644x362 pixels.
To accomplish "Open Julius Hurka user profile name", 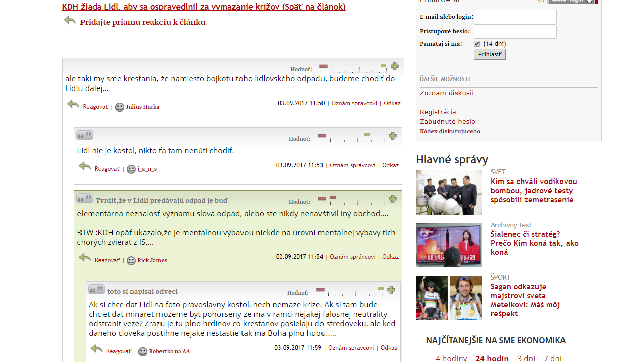I will click(x=142, y=107).
